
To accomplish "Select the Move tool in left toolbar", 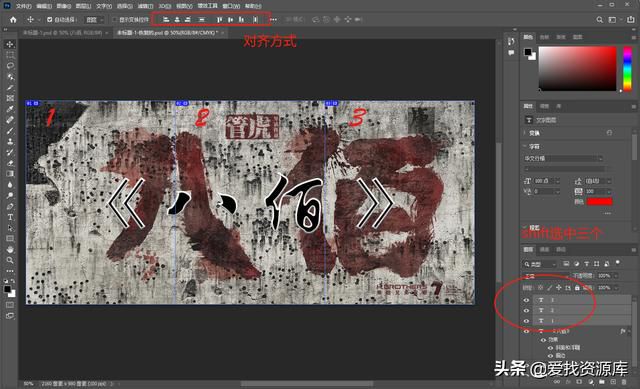I will point(10,44).
